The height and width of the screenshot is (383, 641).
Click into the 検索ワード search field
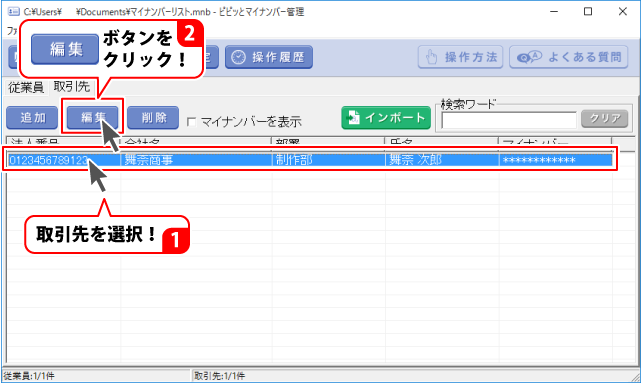click(x=509, y=120)
